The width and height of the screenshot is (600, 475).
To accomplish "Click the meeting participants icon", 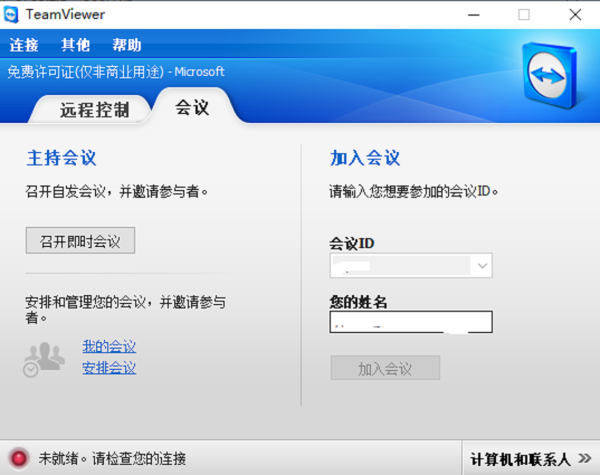I will pos(44,359).
